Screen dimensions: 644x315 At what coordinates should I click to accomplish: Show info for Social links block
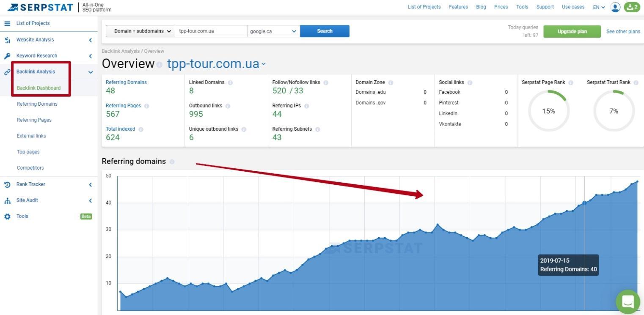click(470, 82)
